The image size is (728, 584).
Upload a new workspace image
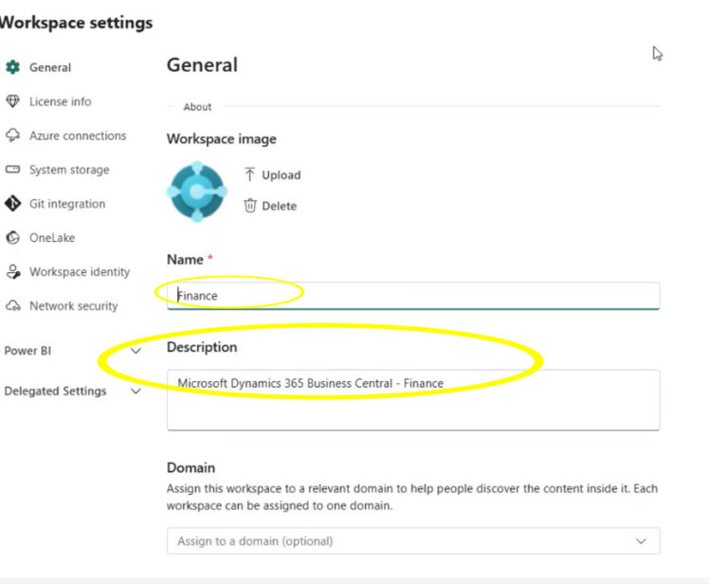(x=282, y=175)
